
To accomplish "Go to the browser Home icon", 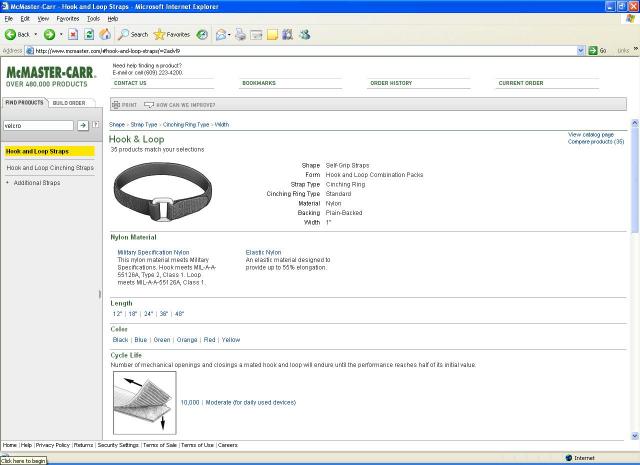I will coord(105,34).
